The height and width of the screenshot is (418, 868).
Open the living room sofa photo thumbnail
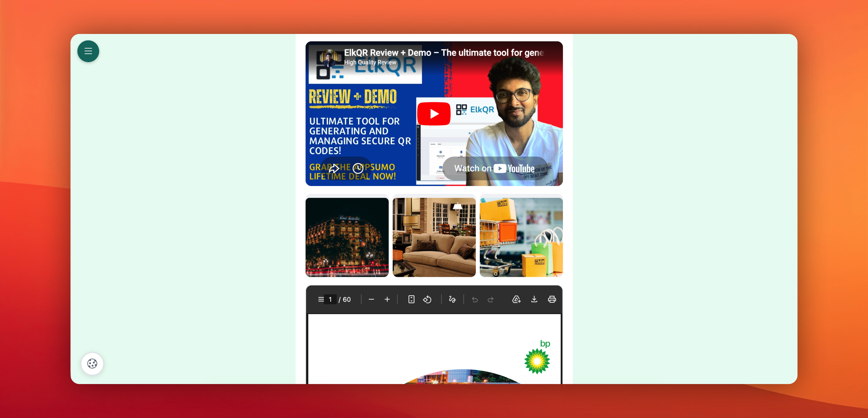[434, 237]
